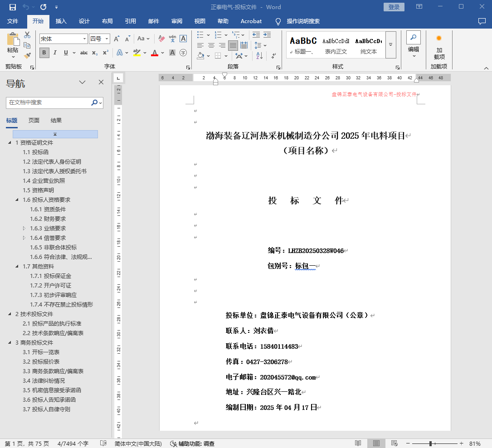Viewport: 492px width, 448px height.
Task: Go to 1.4 企业营业执照 heading
Action: click(x=44, y=181)
